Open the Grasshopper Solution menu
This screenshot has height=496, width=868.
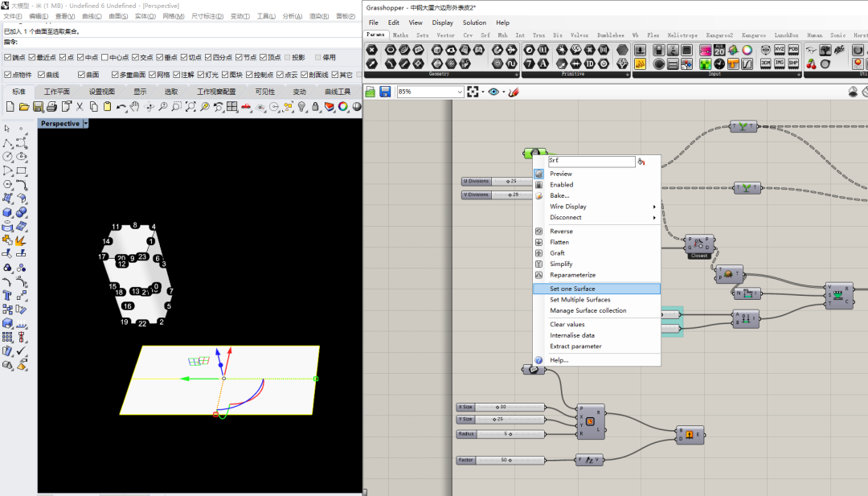(474, 23)
